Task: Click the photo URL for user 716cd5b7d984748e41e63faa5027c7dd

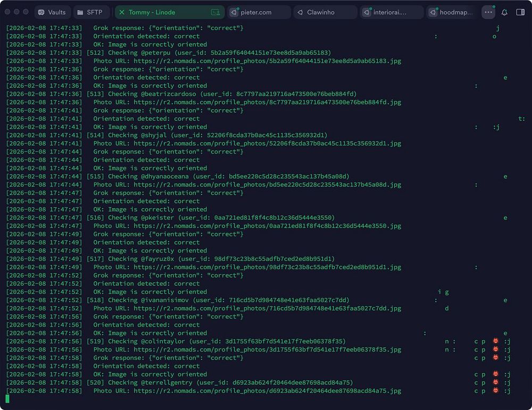Action: [268, 308]
